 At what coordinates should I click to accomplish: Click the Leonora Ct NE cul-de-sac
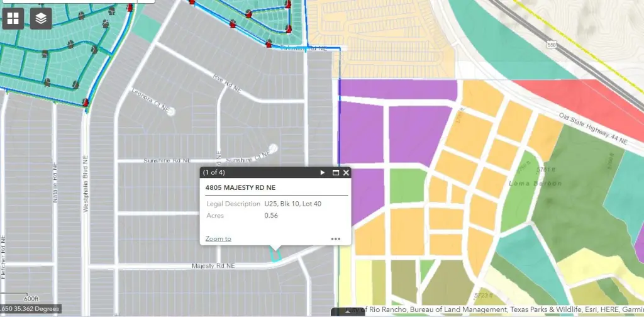[x=170, y=111]
